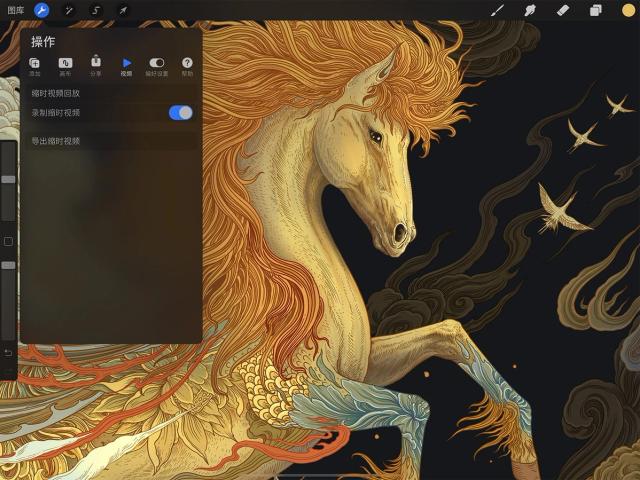Viewport: 640px width, 480px height.
Task: Open the 图库 gallery
Action: 16,10
